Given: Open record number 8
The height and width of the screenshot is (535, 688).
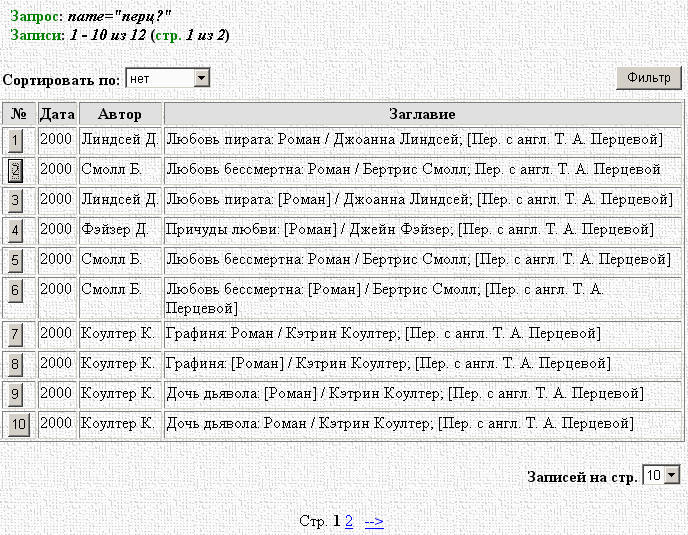Looking at the screenshot, I should 16,364.
